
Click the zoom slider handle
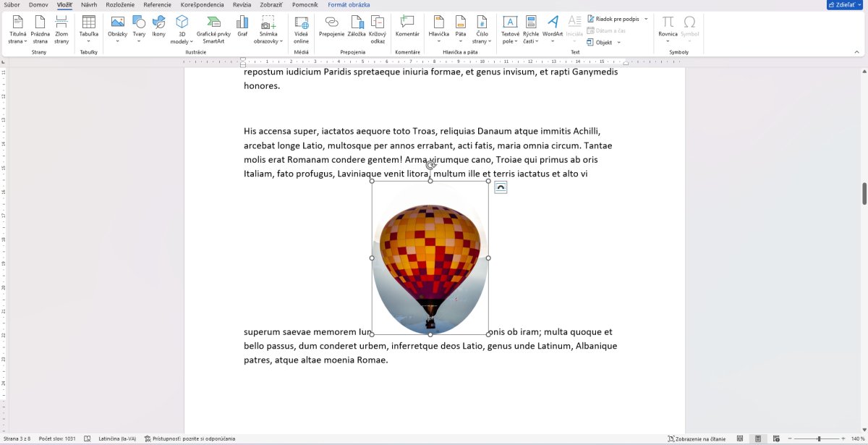[819, 438]
